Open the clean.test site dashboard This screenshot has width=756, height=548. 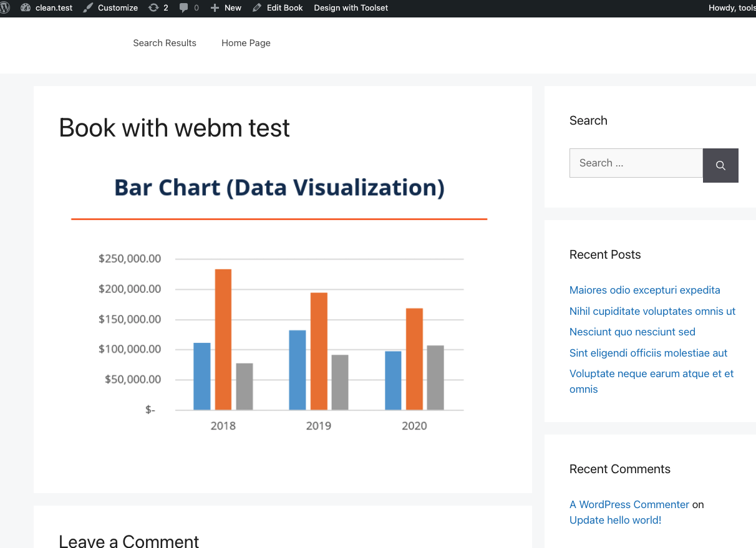tap(47, 8)
